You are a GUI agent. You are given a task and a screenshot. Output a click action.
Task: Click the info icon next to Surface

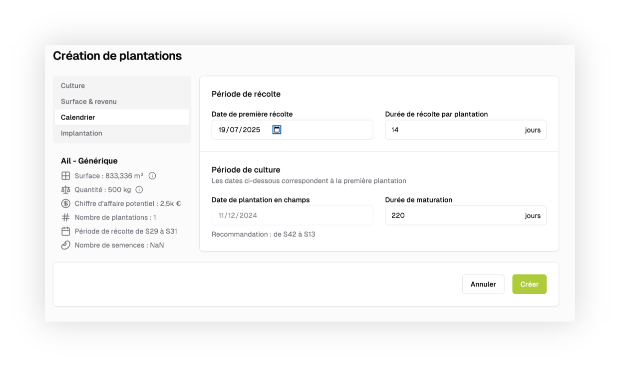(152, 176)
